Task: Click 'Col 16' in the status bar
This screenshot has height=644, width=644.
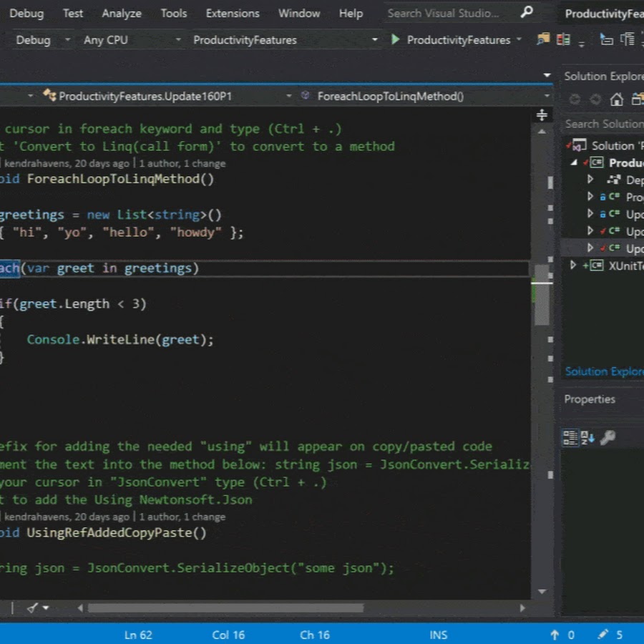Action: (x=228, y=635)
